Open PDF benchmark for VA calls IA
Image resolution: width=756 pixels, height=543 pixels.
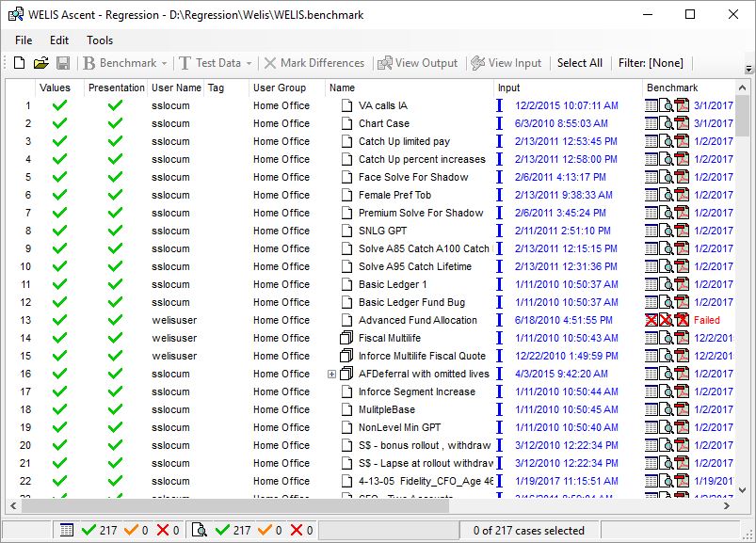click(683, 105)
